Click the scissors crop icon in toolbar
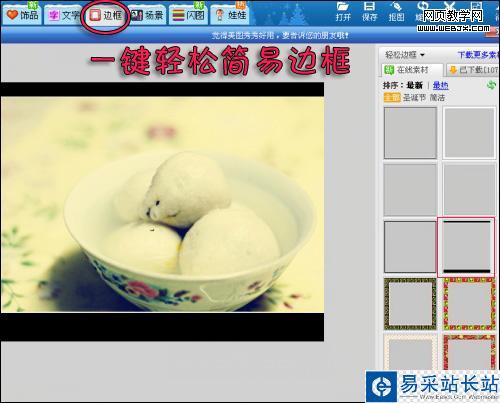 (450, 6)
